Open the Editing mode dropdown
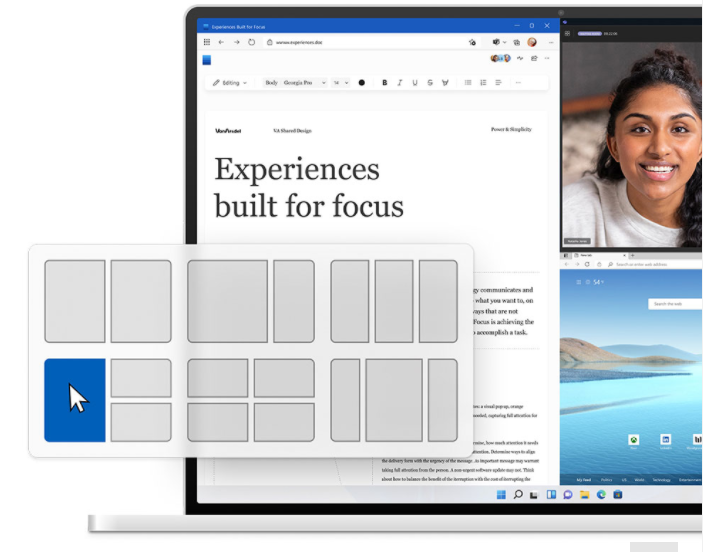703x552 pixels. [230, 83]
